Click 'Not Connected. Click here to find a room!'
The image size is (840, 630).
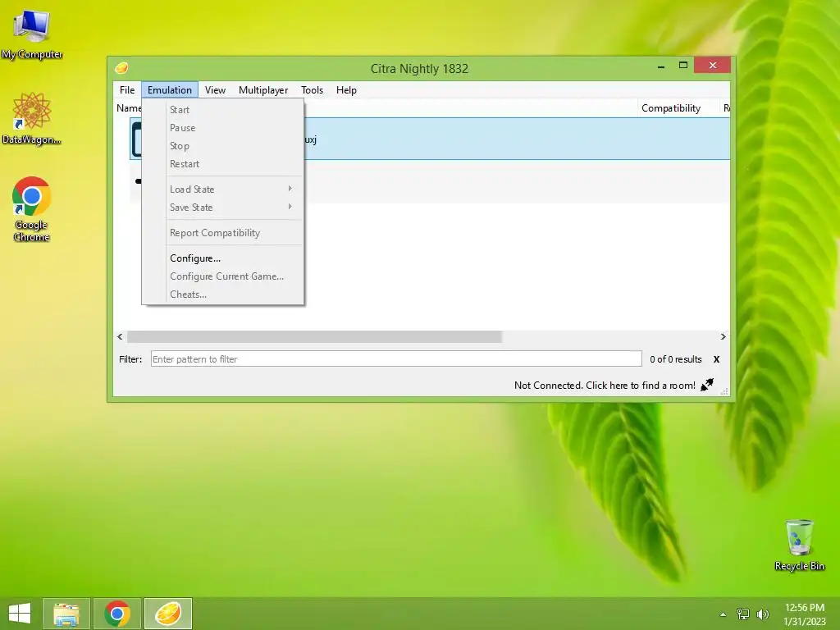[605, 386]
